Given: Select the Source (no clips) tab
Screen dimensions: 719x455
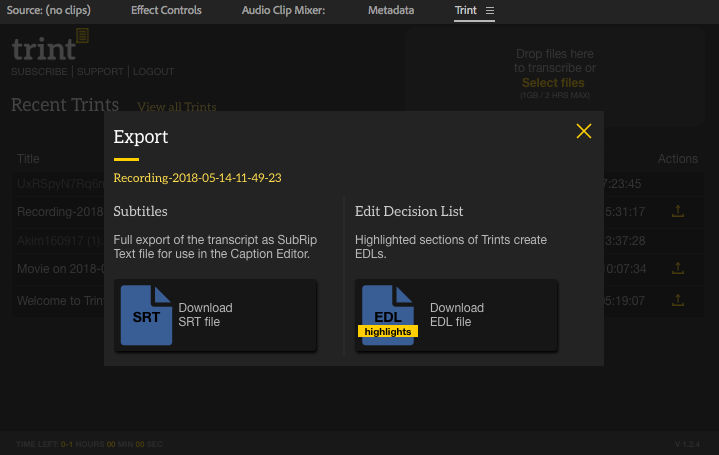Looking at the screenshot, I should [x=49, y=10].
